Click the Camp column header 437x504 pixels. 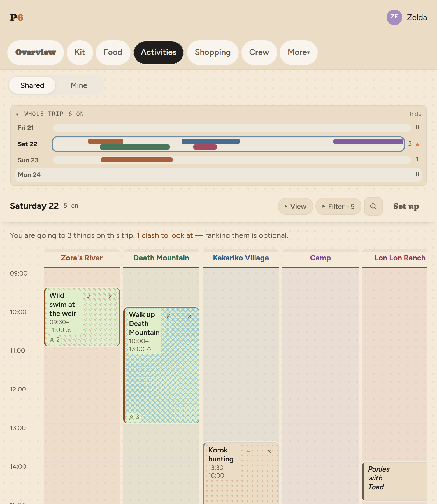pos(320,258)
